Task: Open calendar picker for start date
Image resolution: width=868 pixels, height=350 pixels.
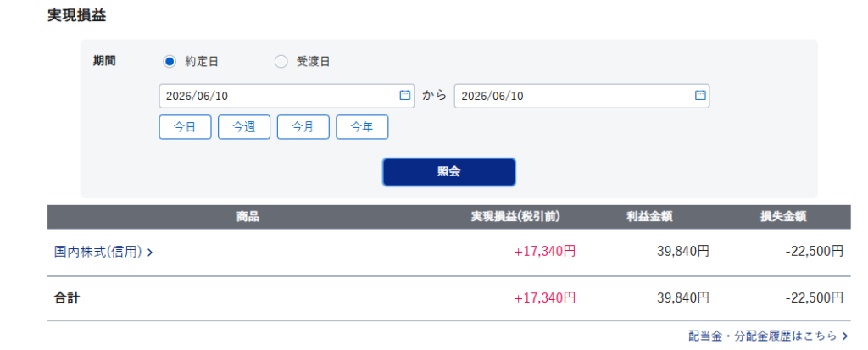Action: tap(404, 95)
